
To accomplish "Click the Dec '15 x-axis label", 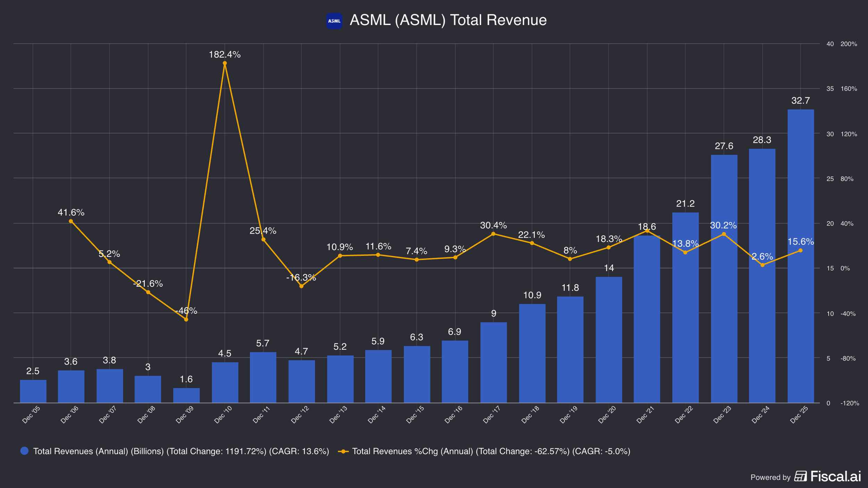I will (415, 415).
